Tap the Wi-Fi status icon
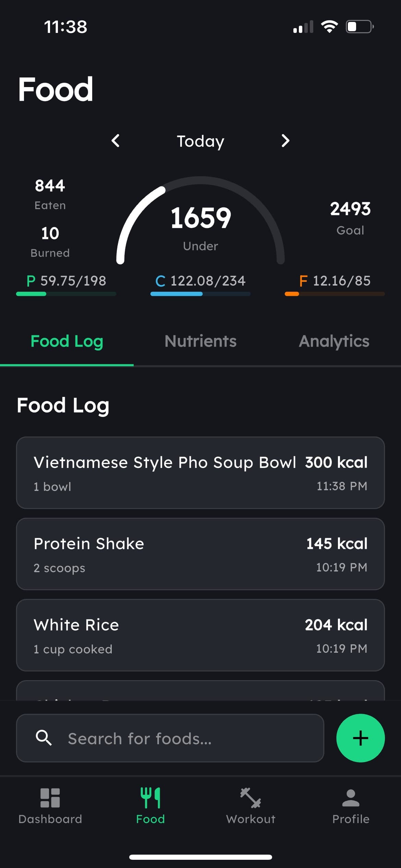The image size is (401, 868). (329, 27)
